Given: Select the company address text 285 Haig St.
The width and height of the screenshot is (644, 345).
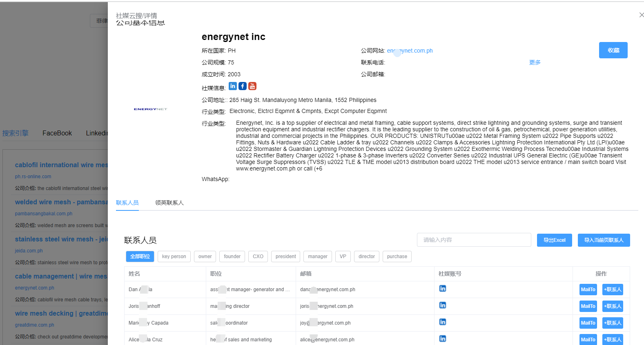Looking at the screenshot, I should (x=303, y=100).
